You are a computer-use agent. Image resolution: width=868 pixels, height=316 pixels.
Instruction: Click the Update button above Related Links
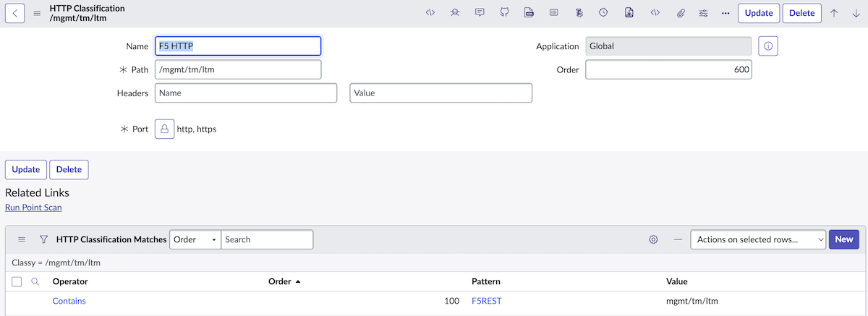coord(26,169)
